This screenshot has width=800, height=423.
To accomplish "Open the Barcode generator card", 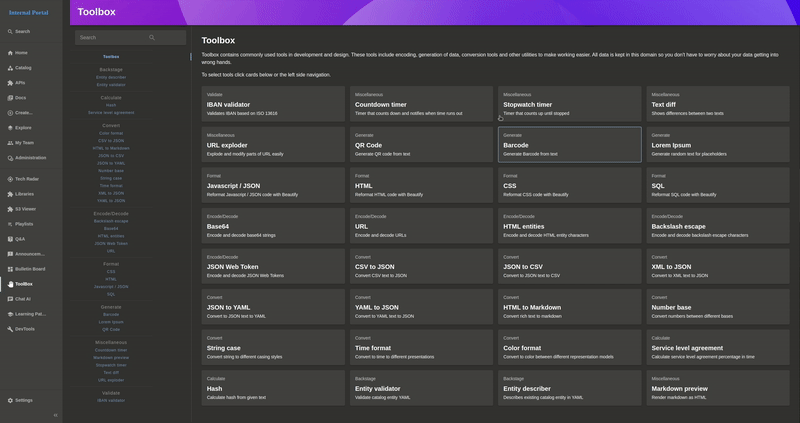I will click(569, 144).
